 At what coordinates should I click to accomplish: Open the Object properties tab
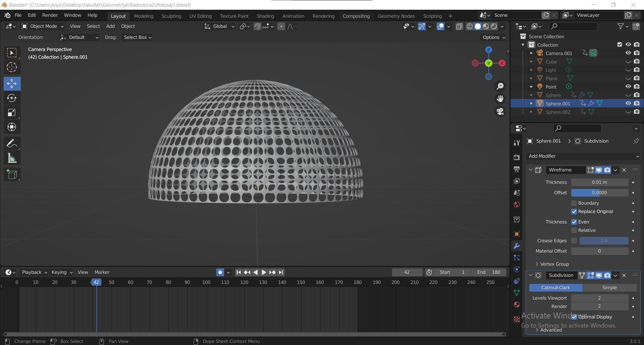[517, 234]
